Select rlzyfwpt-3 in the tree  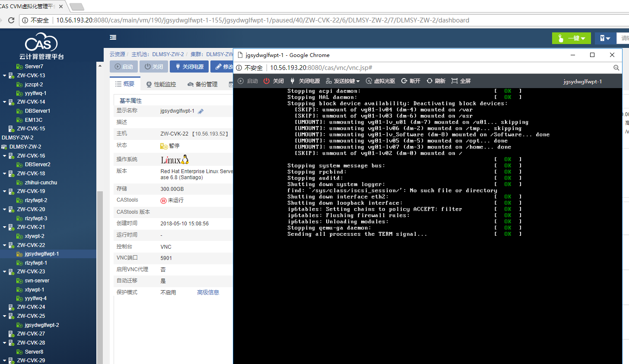pyautogui.click(x=36, y=218)
